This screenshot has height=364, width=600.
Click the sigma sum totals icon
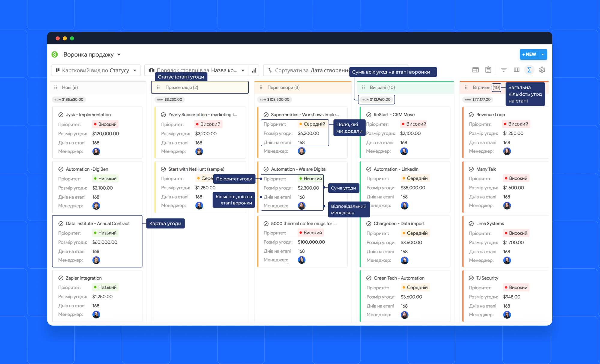pos(529,70)
